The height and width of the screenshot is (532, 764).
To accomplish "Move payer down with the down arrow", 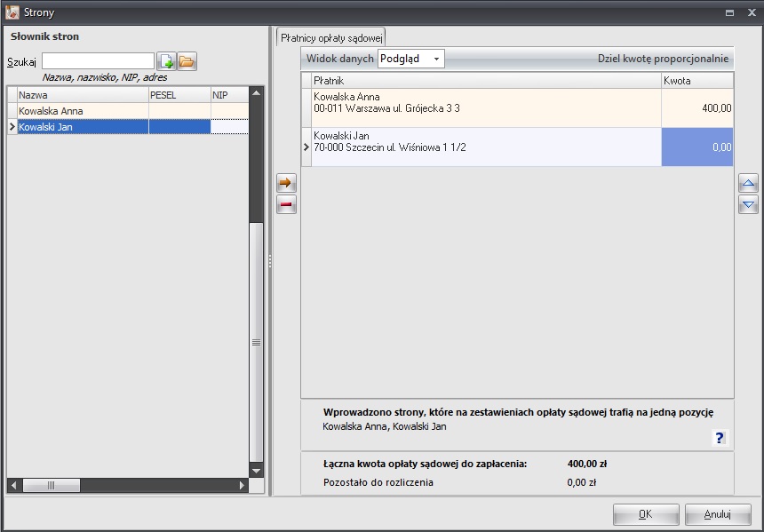I will [748, 205].
